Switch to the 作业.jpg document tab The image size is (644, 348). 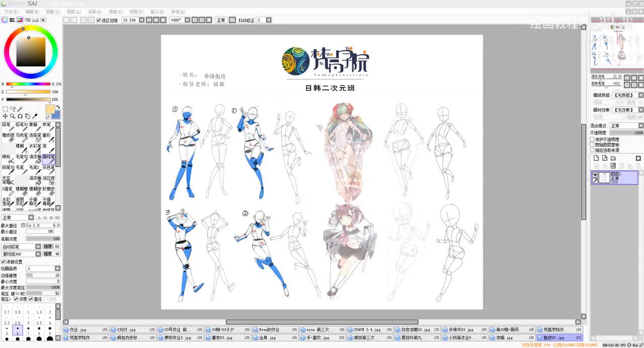click(x=86, y=330)
